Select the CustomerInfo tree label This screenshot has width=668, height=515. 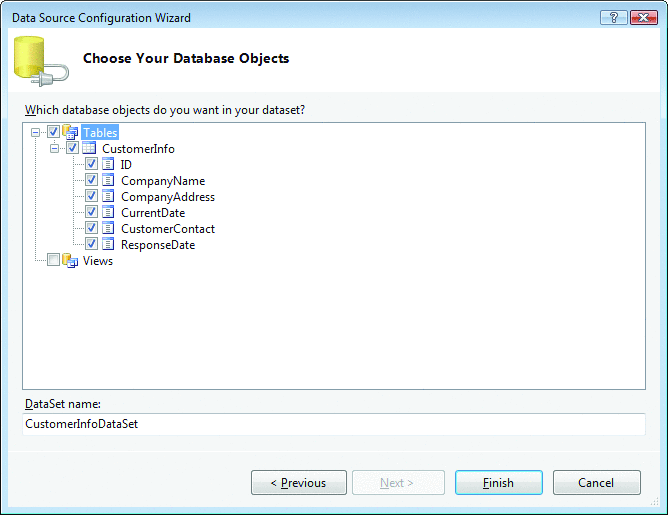point(138,149)
